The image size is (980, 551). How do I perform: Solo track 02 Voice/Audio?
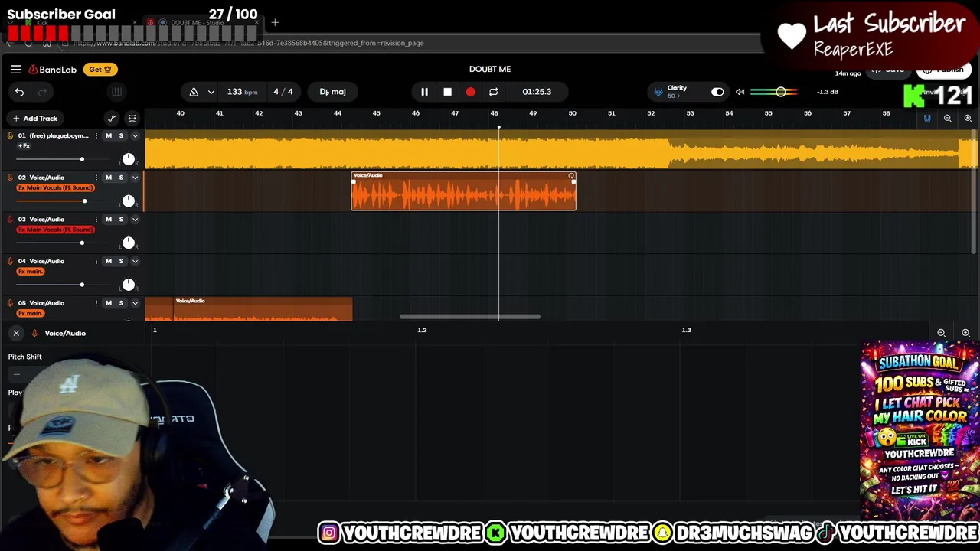coord(120,178)
